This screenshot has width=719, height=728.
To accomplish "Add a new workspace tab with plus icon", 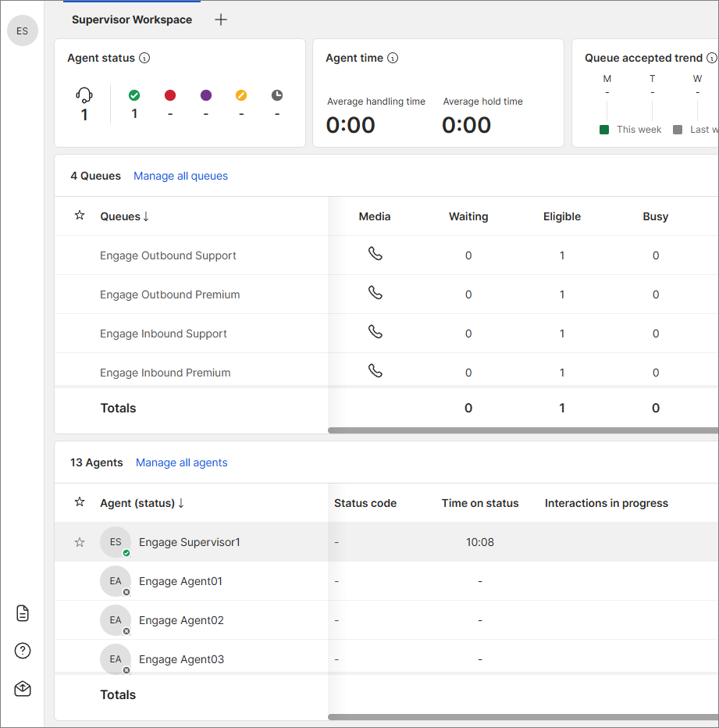I will point(221,20).
